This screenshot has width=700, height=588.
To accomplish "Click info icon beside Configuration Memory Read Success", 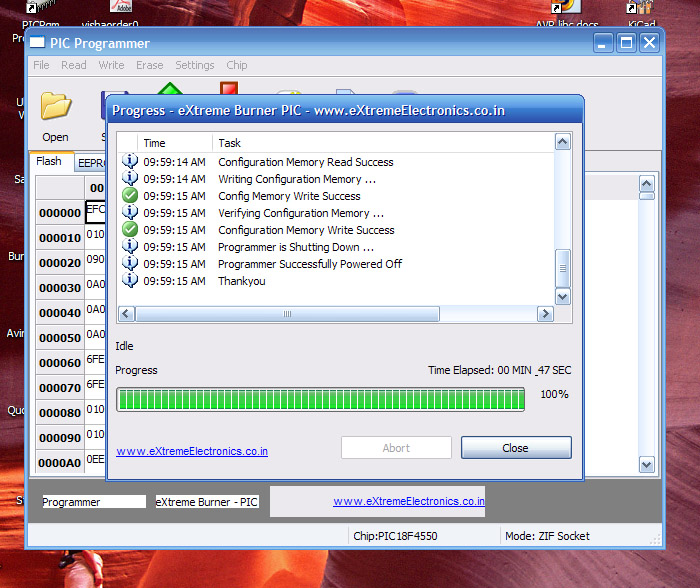I will coord(130,161).
